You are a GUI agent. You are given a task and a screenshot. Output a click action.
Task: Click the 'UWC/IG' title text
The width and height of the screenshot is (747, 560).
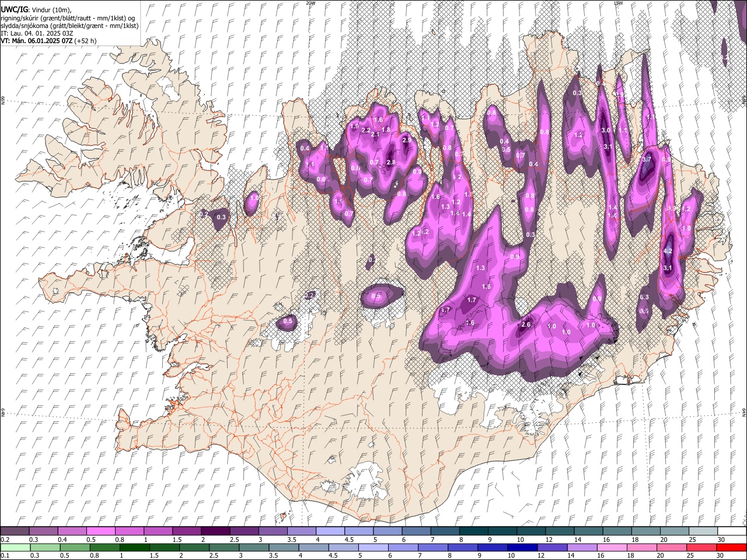tap(14, 9)
